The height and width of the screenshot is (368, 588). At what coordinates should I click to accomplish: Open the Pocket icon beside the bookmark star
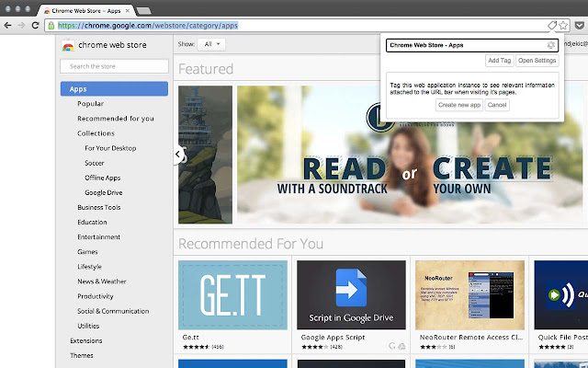[580, 26]
